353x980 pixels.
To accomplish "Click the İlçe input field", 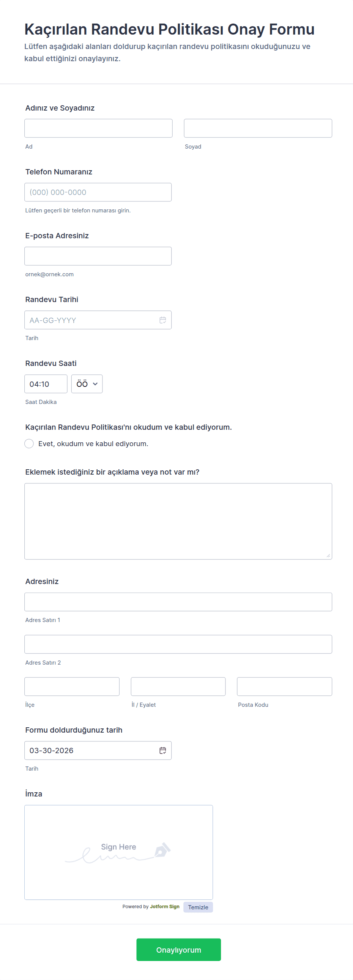I will tap(72, 686).
